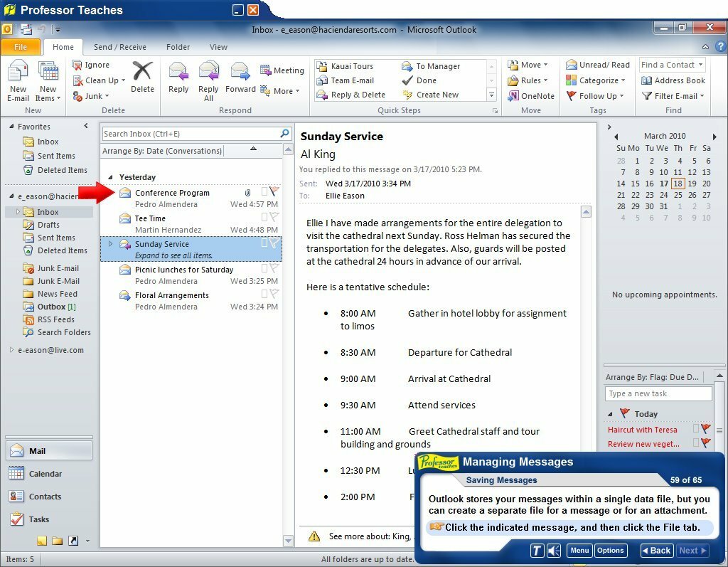Click the Delete X icon
Screen dimensions: 728x567
(x=142, y=70)
